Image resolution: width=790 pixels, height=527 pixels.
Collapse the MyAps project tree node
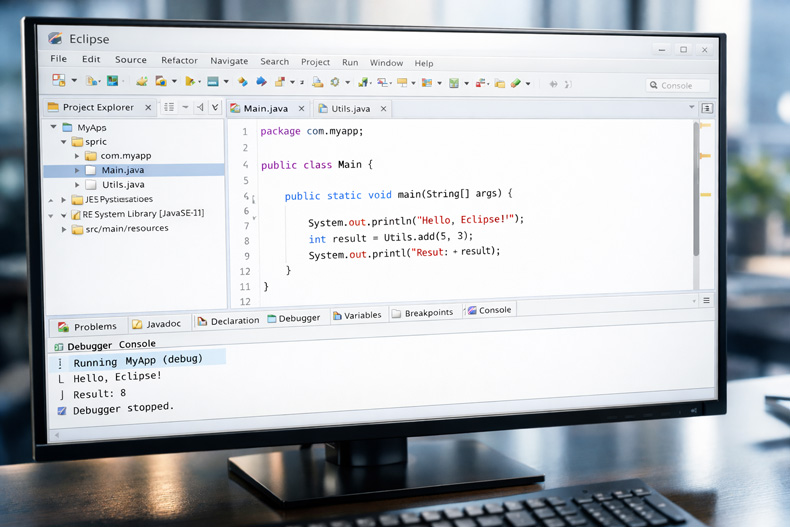[54, 127]
